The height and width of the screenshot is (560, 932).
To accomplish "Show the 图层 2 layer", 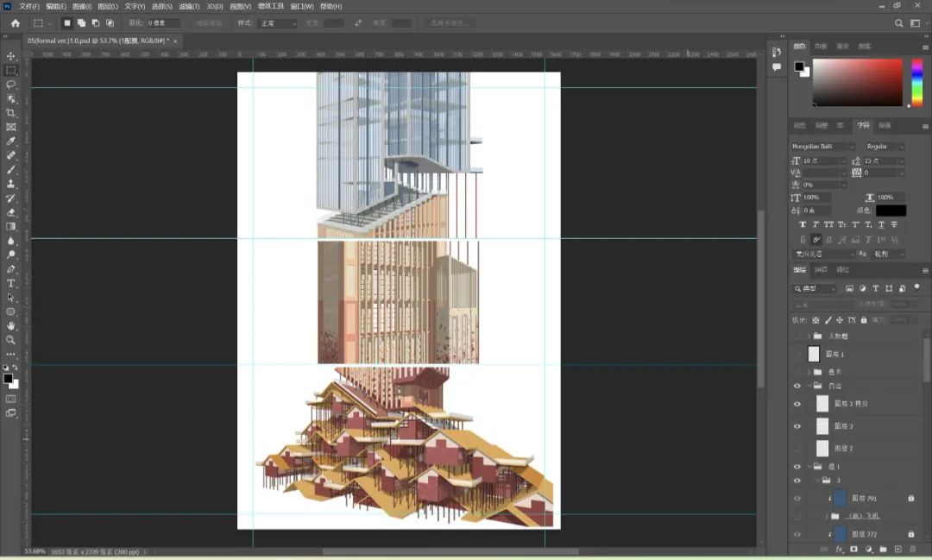I will [797, 448].
